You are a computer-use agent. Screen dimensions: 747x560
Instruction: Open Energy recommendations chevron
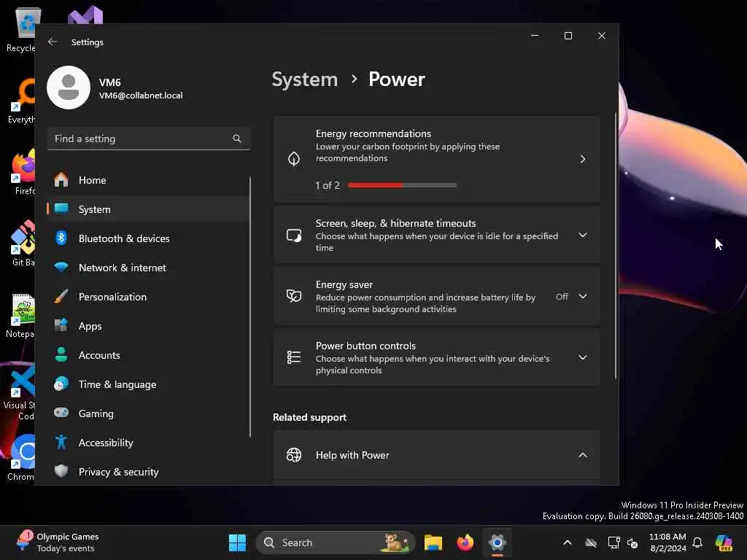(x=582, y=159)
